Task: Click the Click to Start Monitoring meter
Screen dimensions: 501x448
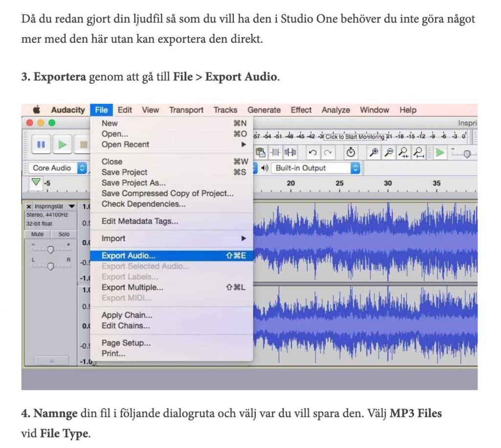Action: click(355, 137)
